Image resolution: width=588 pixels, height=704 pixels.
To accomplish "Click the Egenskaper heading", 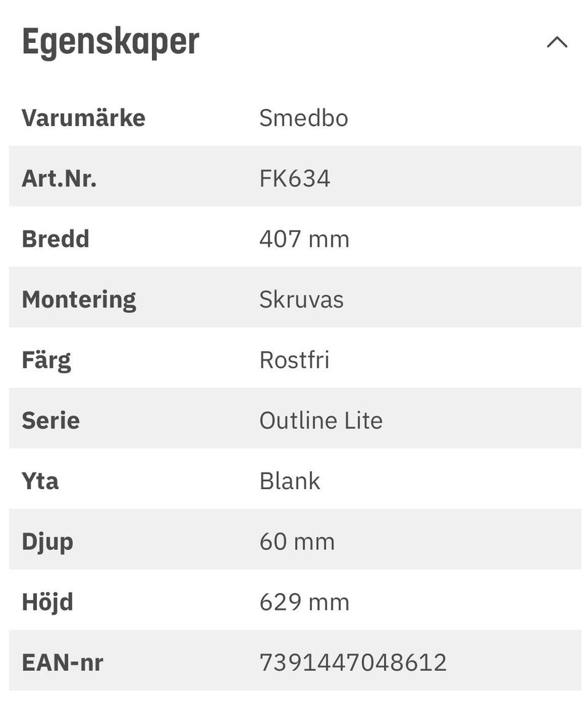I will tap(111, 42).
